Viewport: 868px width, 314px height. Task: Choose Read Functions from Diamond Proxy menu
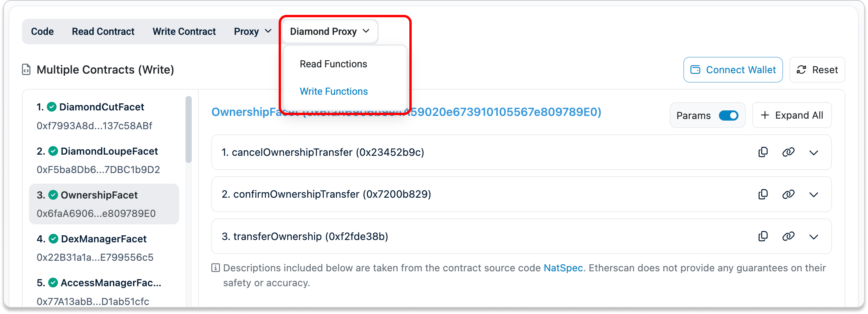[x=333, y=64]
